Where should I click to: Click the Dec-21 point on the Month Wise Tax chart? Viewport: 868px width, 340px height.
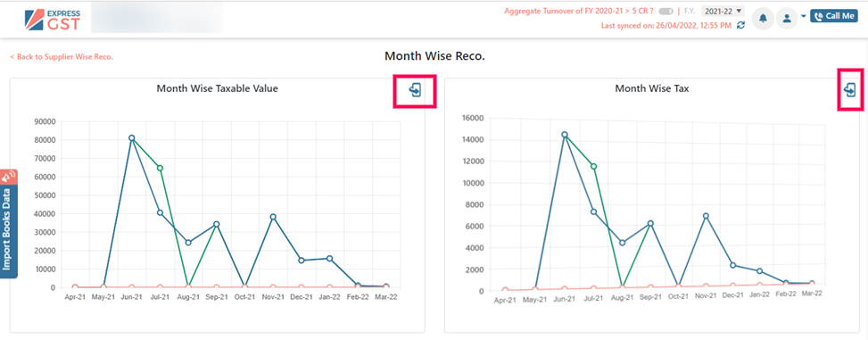733,265
